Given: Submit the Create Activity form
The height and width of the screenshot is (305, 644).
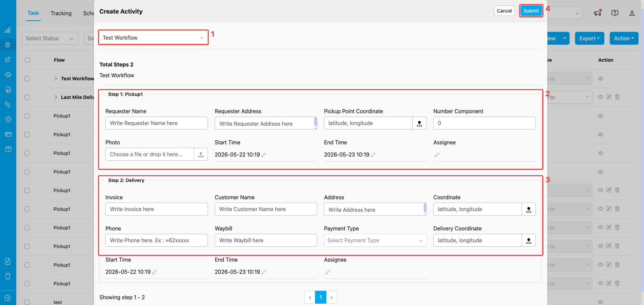Looking at the screenshot, I should pyautogui.click(x=531, y=11).
